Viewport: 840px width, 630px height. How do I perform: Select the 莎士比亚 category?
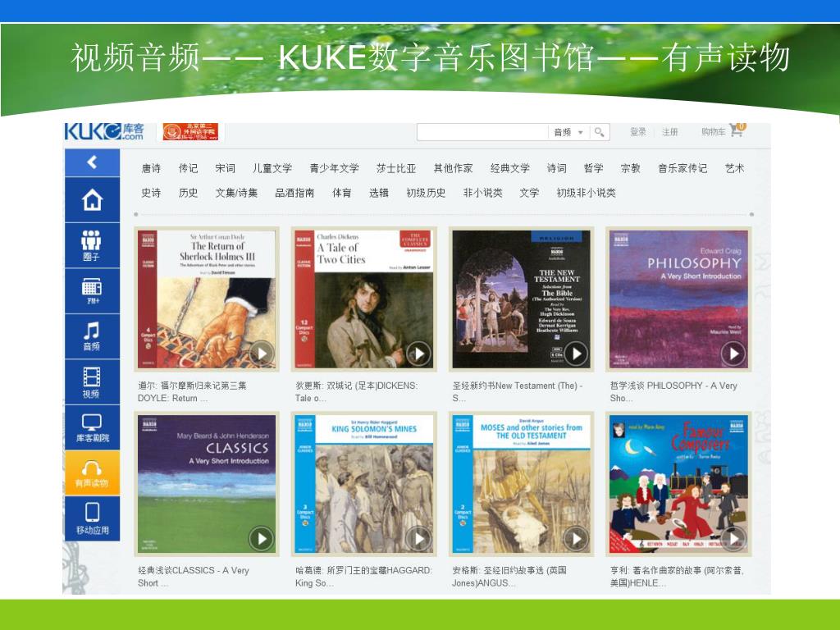point(396,168)
